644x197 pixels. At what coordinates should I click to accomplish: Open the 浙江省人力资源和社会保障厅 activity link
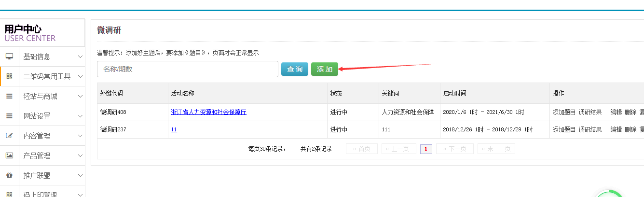pyautogui.click(x=208, y=112)
